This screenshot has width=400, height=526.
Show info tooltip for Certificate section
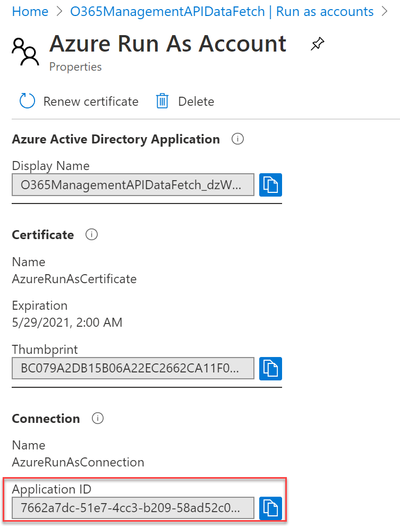pyautogui.click(x=92, y=234)
